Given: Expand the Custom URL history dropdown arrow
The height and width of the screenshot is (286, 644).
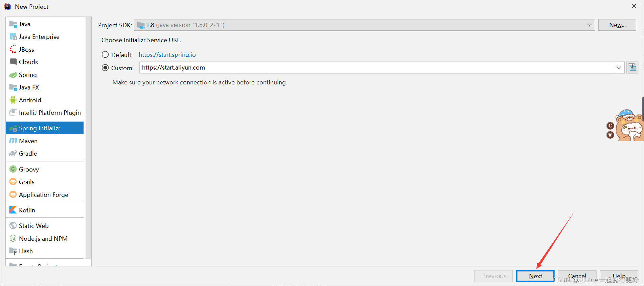Looking at the screenshot, I should 619,68.
